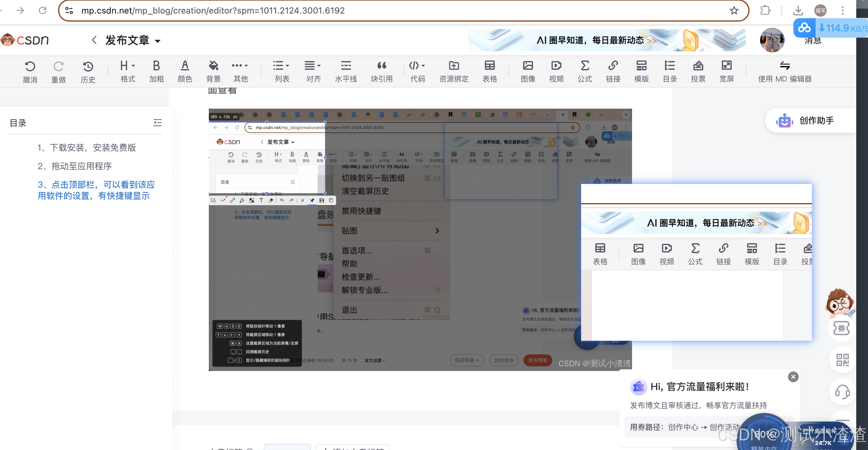Add a hyperlink with 链接 icon
The image size is (868, 450).
(613, 71)
